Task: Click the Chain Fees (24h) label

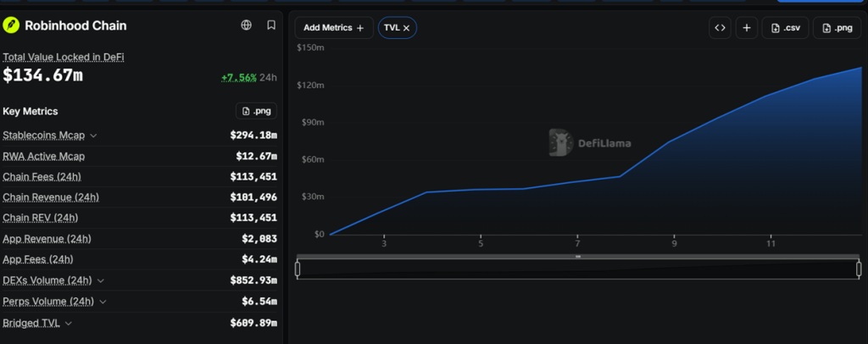Action: tap(42, 176)
